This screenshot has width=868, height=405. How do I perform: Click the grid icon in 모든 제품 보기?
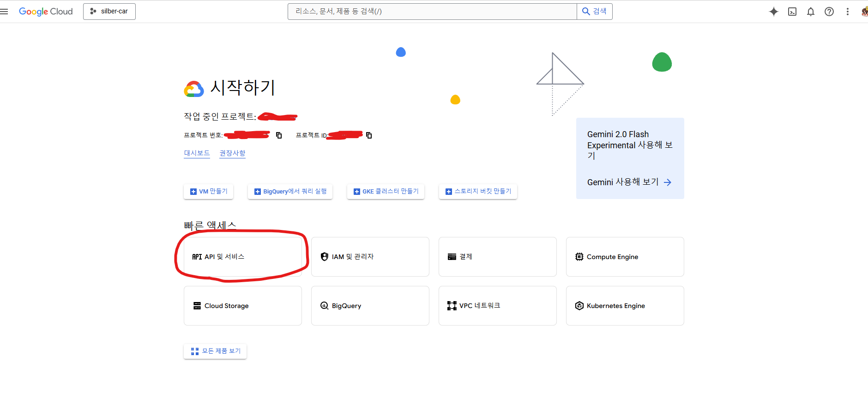[x=195, y=351]
